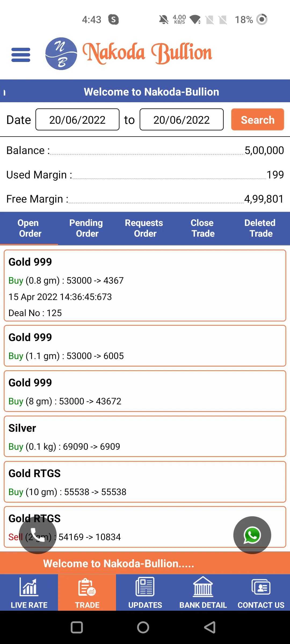The image size is (290, 644).
Task: Switch to Deleted Trade tab
Action: point(261,228)
